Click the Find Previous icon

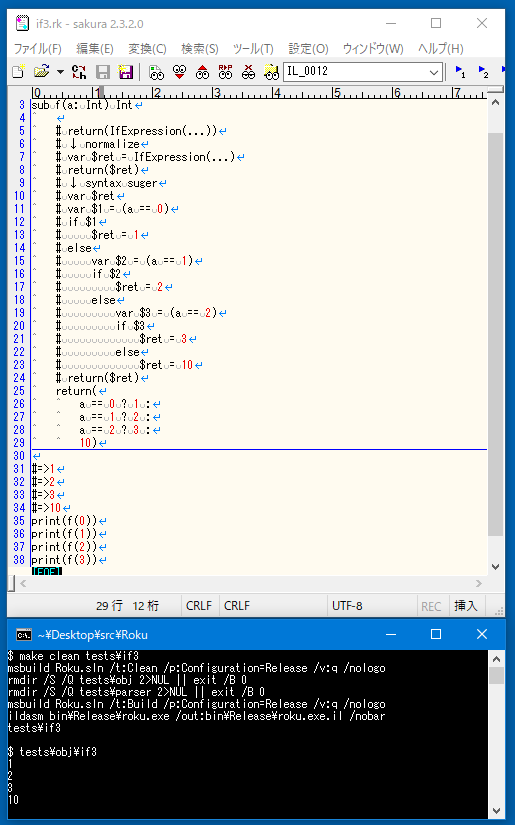pos(203,72)
